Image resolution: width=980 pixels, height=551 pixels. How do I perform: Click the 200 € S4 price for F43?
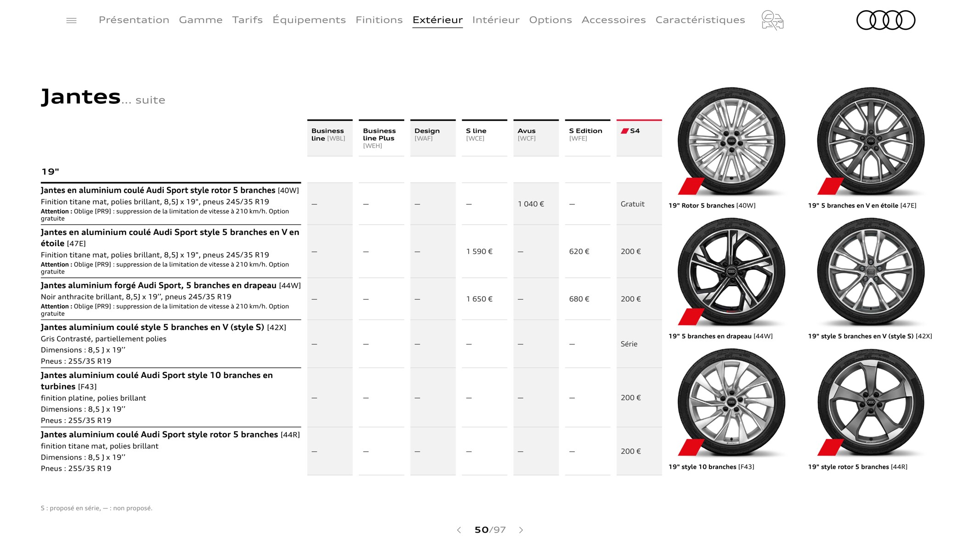coord(630,398)
